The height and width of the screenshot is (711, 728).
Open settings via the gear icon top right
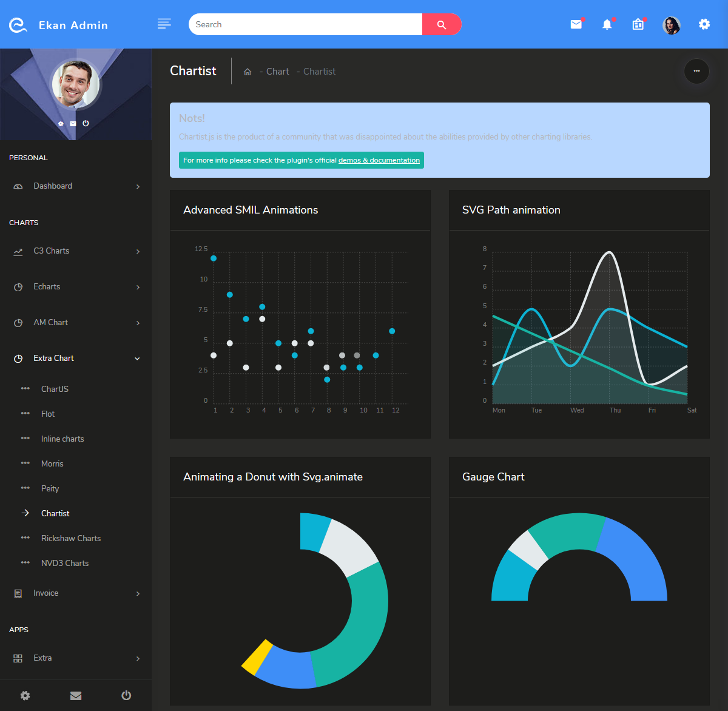pyautogui.click(x=704, y=24)
